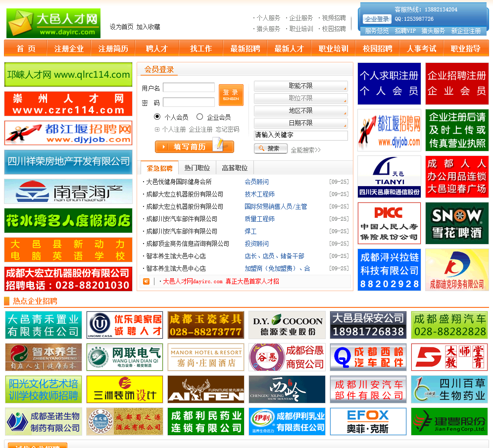The height and width of the screenshot is (448, 493).
Task: Open the 个人求职注册 个人会员 tile
Action: 389,84
